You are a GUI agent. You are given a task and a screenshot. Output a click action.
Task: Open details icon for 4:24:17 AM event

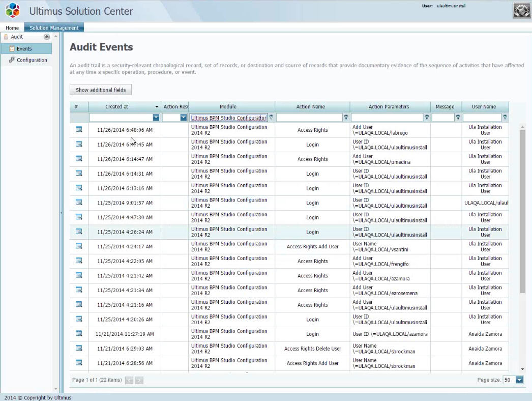[x=79, y=246]
